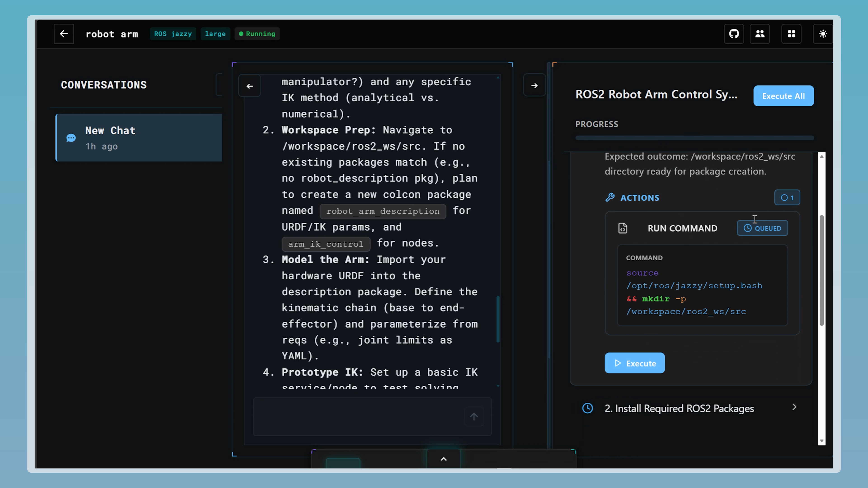This screenshot has height=488, width=868.
Task: Open the collaborators/users panel icon
Action: pyautogui.click(x=760, y=34)
